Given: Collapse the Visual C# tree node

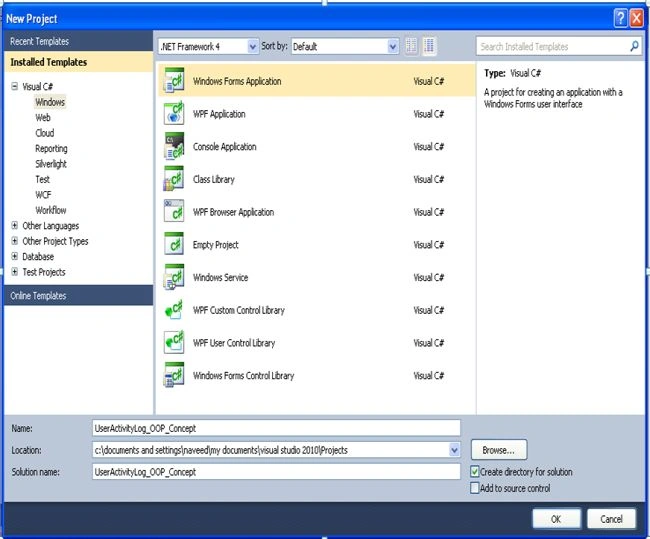Looking at the screenshot, I should click(15, 86).
